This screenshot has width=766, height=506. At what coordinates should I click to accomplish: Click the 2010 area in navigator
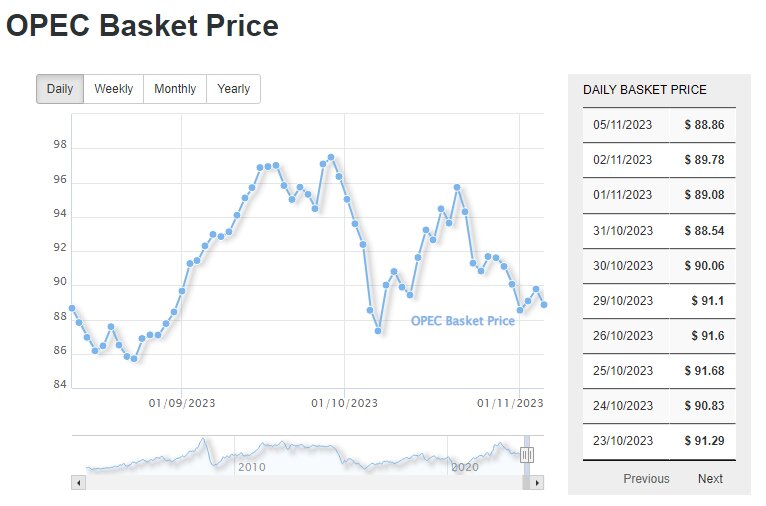point(251,467)
